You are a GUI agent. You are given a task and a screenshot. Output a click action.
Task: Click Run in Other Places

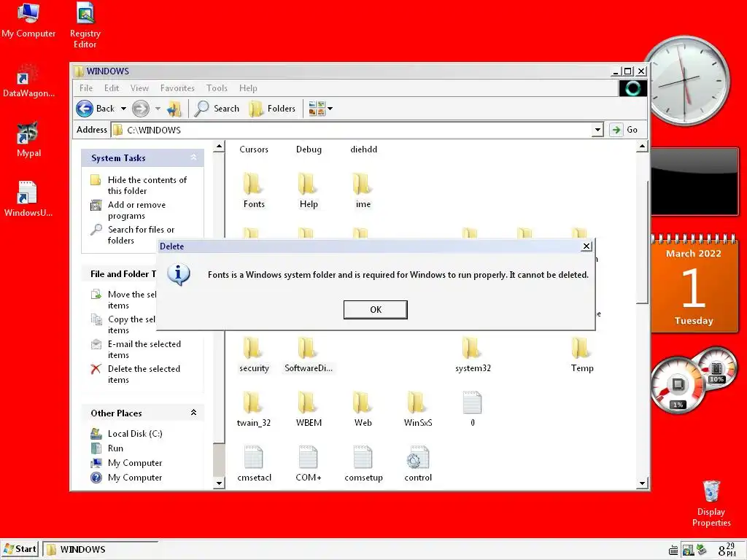coord(115,448)
